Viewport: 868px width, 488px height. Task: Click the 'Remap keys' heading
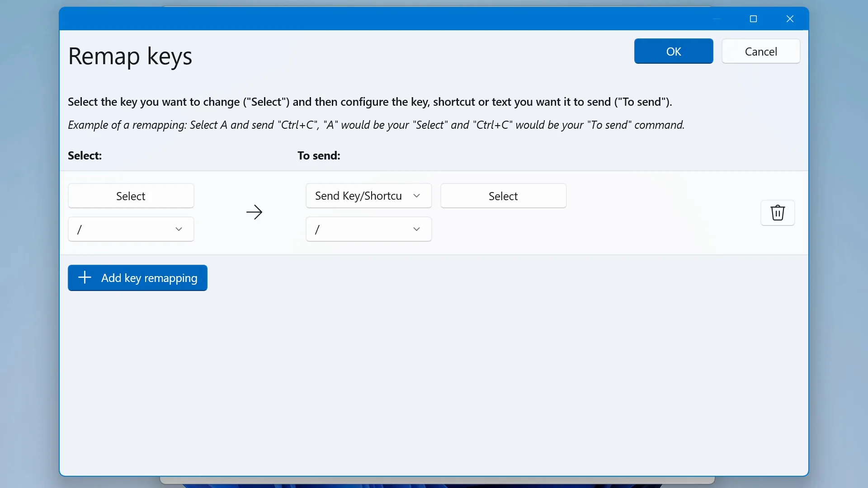pos(130,56)
